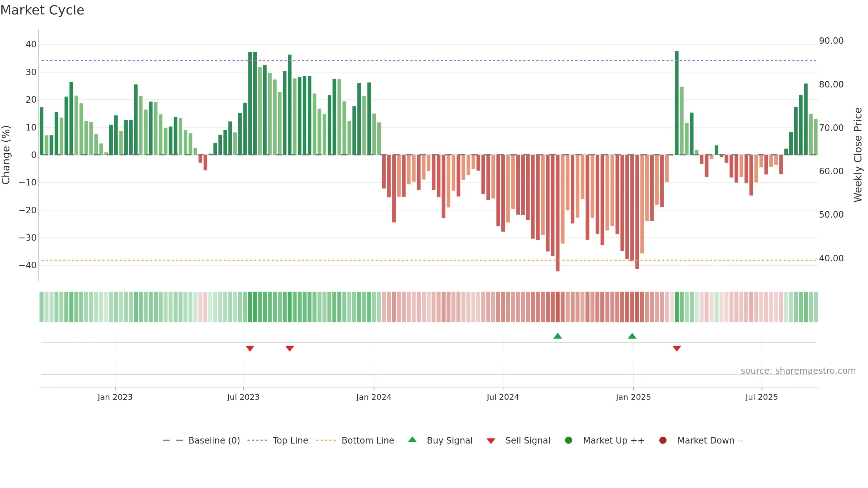The width and height of the screenshot is (868, 488).
Task: Click the source: sharemaestro.com text
Action: [798, 371]
